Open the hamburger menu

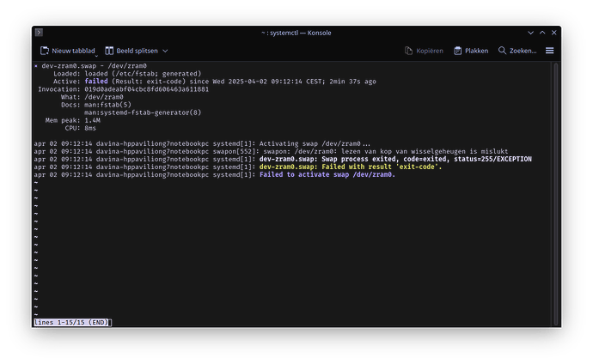point(549,51)
